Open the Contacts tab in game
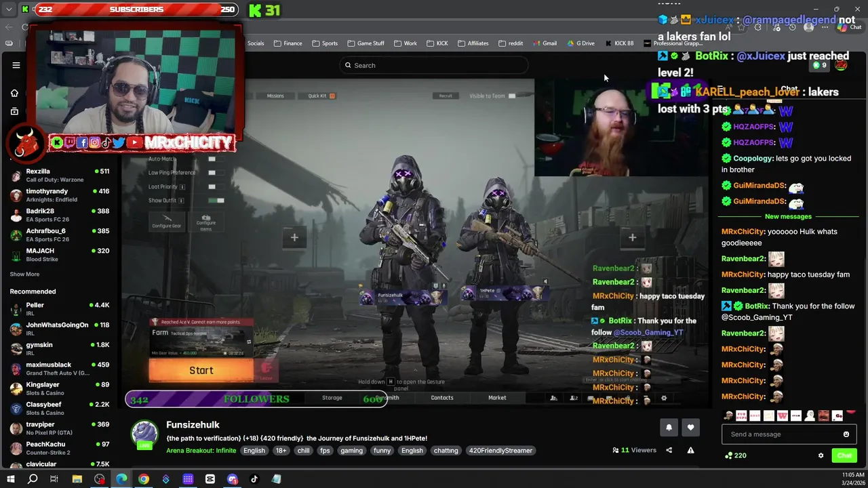The height and width of the screenshot is (488, 868). pyautogui.click(x=442, y=398)
